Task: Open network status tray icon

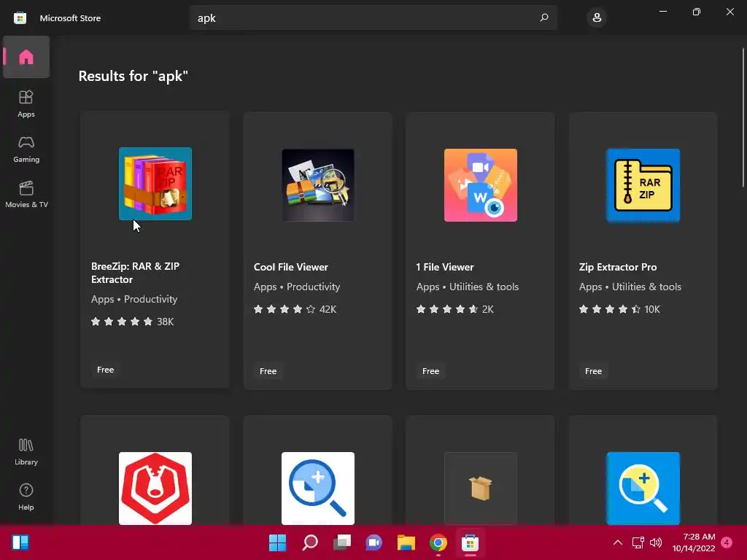Action: point(638,542)
